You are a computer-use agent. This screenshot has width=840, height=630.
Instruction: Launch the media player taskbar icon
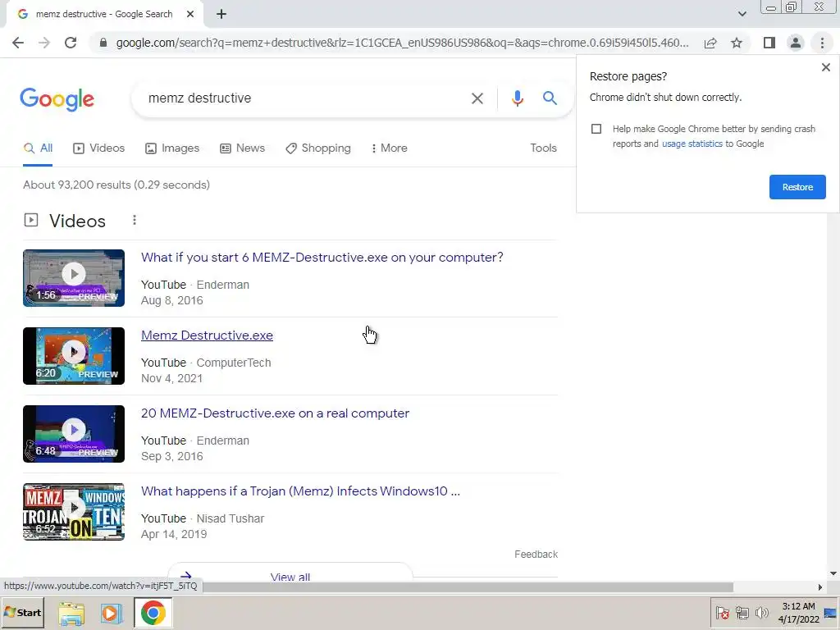[111, 614]
